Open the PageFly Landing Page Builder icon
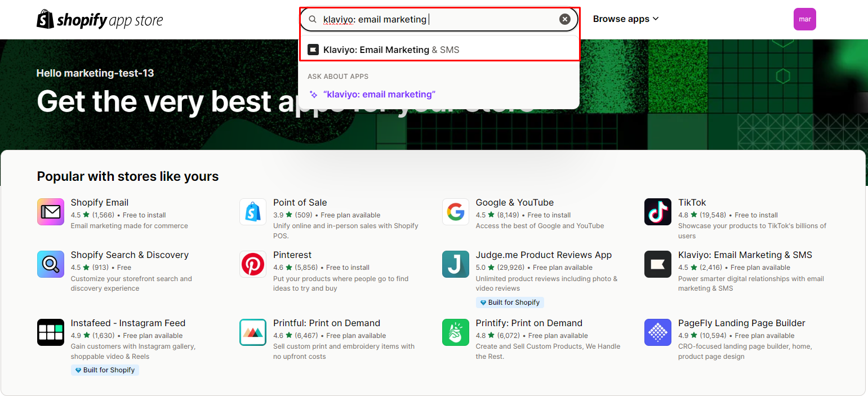Screen dimensions: 868x396 point(657,332)
